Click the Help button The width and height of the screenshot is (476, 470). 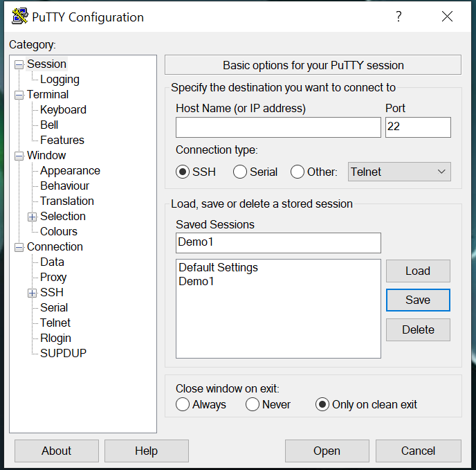(x=146, y=451)
